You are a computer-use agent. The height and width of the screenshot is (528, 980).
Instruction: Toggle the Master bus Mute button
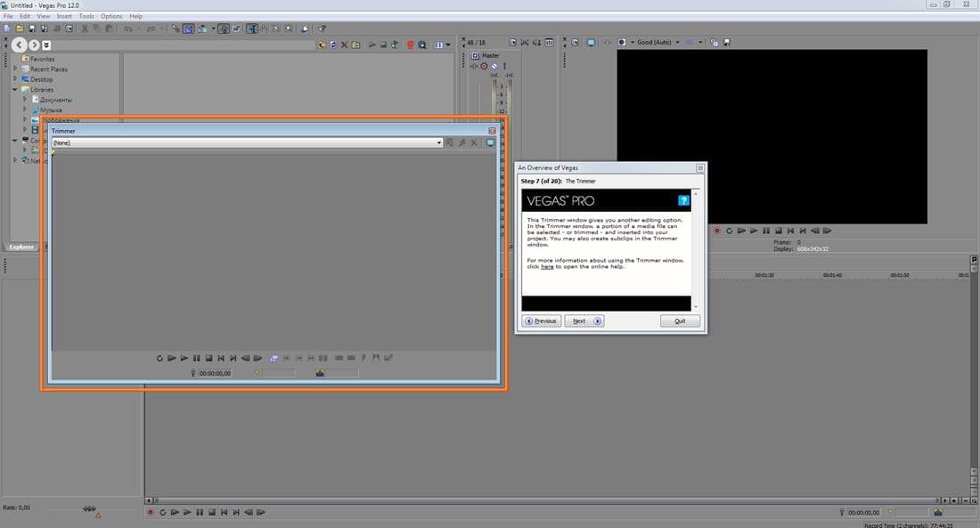(494, 66)
